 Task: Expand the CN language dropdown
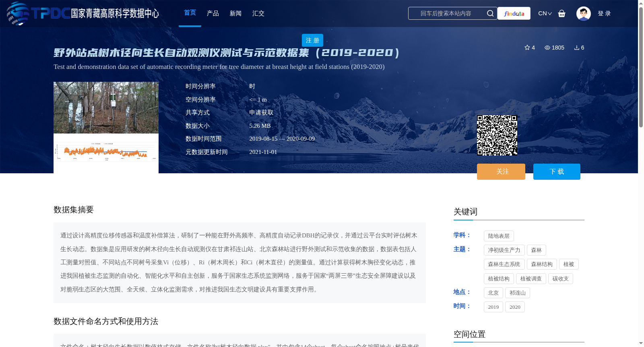(545, 13)
